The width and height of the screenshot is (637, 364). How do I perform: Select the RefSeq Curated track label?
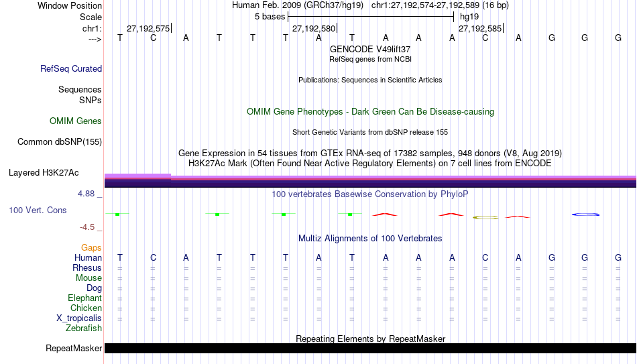point(71,68)
